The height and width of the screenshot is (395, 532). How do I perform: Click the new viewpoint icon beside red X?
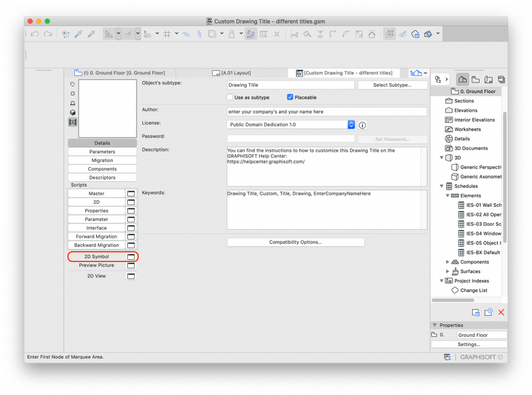488,312
